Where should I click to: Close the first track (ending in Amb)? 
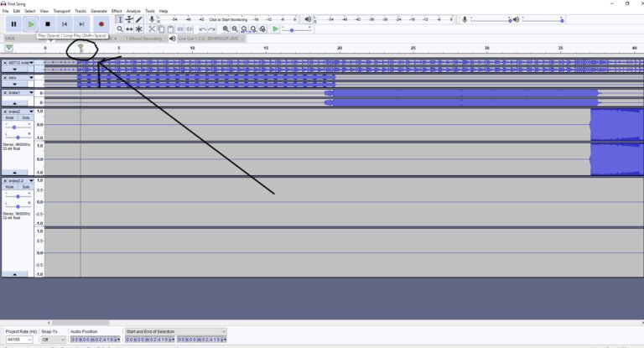point(5,63)
